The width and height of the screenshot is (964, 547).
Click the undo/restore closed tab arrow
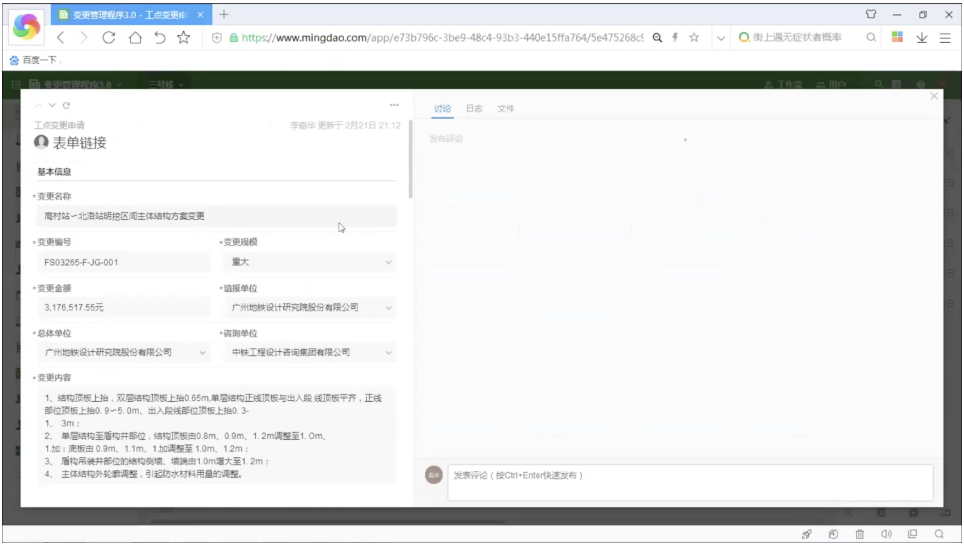[160, 37]
